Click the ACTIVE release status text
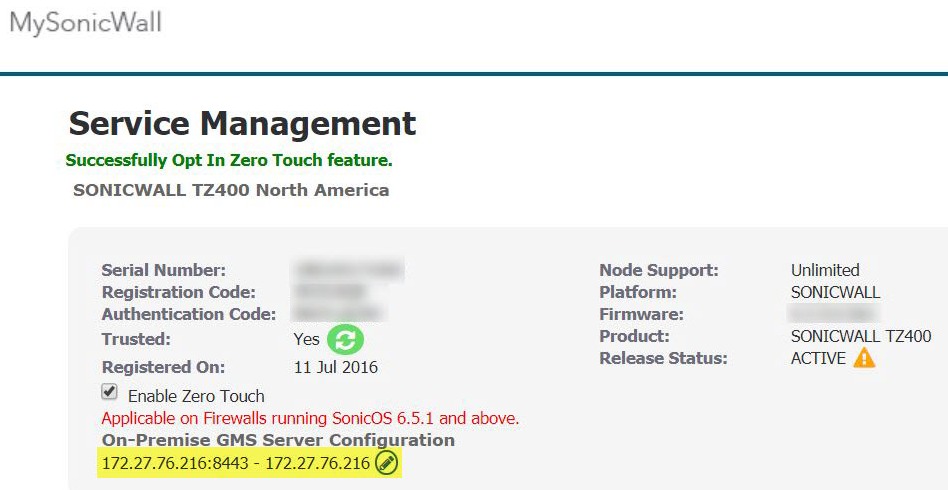The width and height of the screenshot is (948, 490). [x=818, y=359]
